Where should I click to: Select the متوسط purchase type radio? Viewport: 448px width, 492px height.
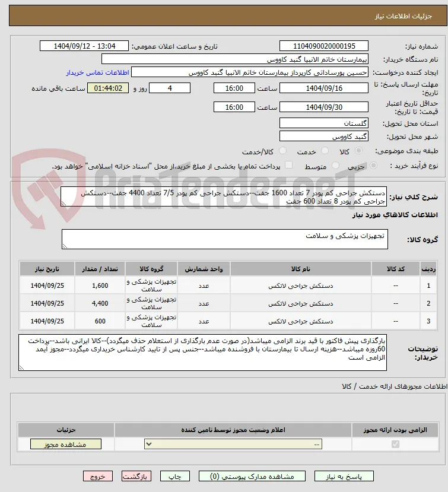pyautogui.click(x=335, y=166)
